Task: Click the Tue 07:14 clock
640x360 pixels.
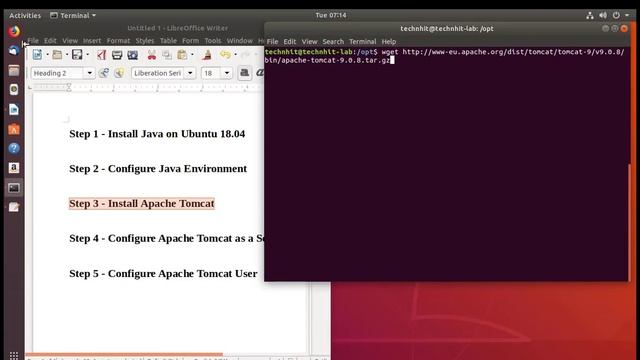Action: pyautogui.click(x=331, y=16)
